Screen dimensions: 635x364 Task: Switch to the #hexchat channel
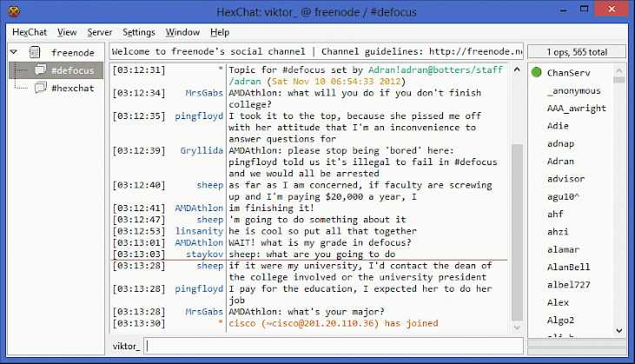56,88
